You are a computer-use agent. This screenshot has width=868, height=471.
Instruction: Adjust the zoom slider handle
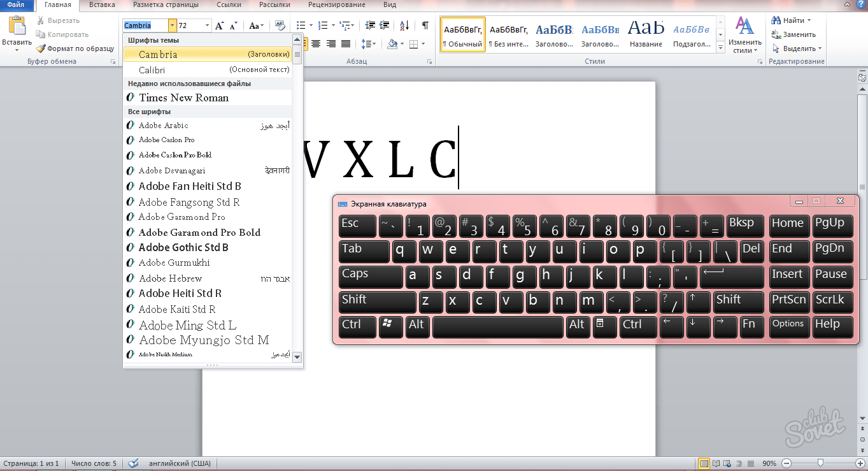click(821, 463)
